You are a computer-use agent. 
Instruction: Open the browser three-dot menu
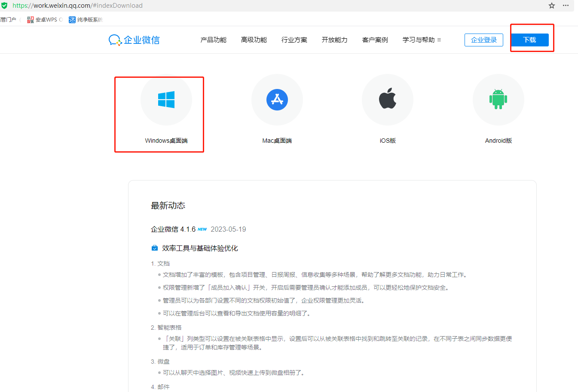coord(566,6)
